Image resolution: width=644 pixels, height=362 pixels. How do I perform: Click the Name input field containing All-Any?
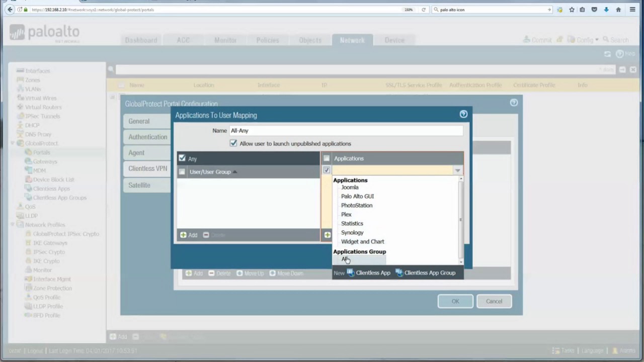(346, 130)
